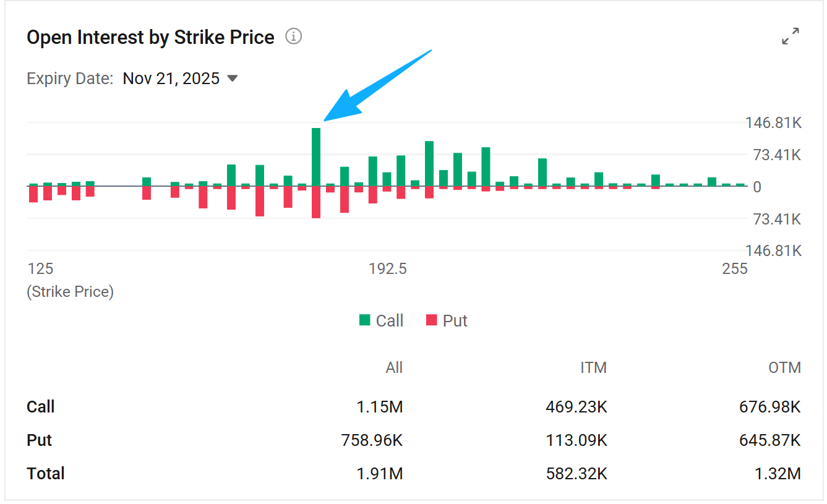The image size is (827, 504).
Task: Select the Nov 21, 2025 expiry date
Action: pos(171,79)
